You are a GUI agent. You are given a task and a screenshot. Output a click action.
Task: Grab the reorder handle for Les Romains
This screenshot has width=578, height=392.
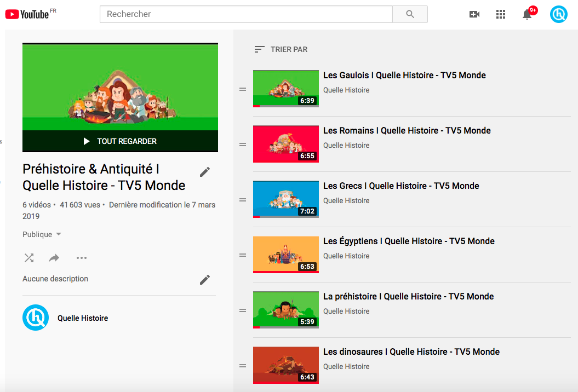(x=243, y=145)
